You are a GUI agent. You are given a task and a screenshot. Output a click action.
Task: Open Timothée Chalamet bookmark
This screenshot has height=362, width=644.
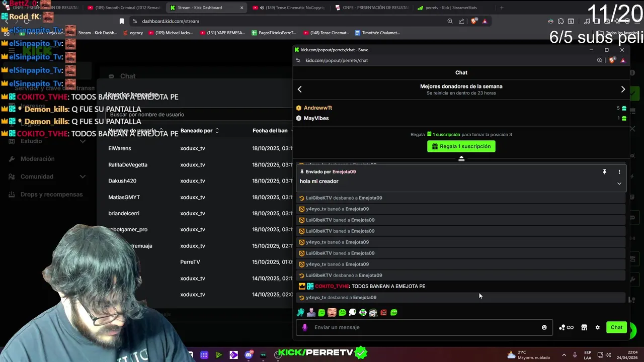[377, 33]
